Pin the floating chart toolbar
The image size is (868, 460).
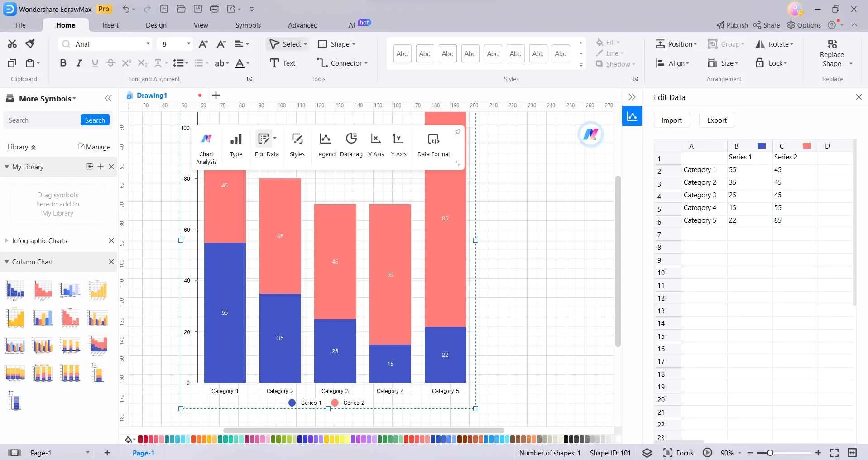[x=457, y=132]
